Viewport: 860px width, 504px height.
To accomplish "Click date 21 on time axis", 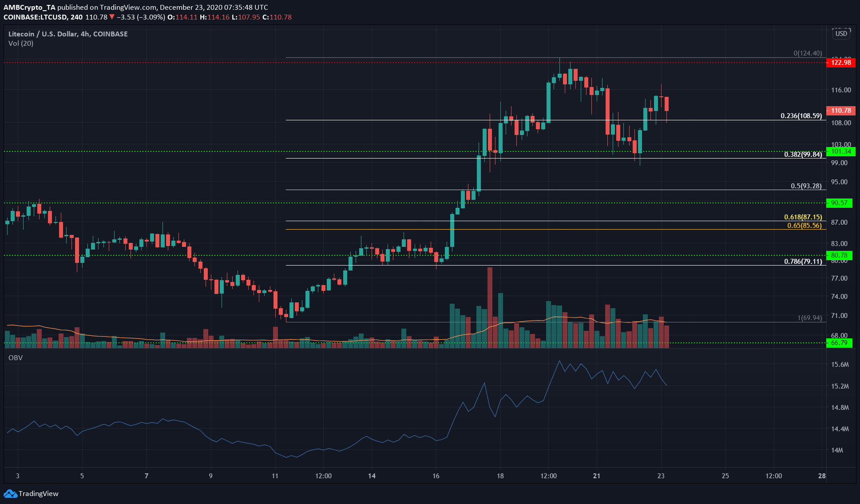I will (597, 476).
